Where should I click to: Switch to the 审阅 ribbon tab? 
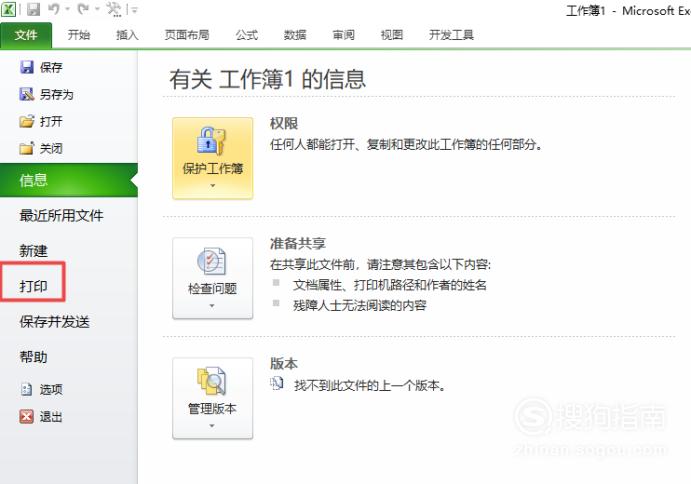click(343, 35)
